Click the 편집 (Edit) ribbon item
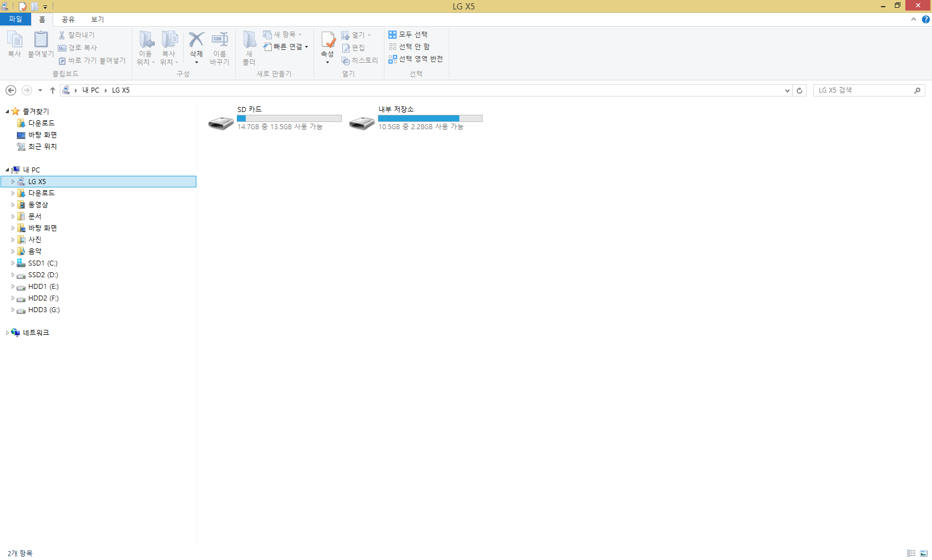The image size is (932, 560). coord(353,48)
